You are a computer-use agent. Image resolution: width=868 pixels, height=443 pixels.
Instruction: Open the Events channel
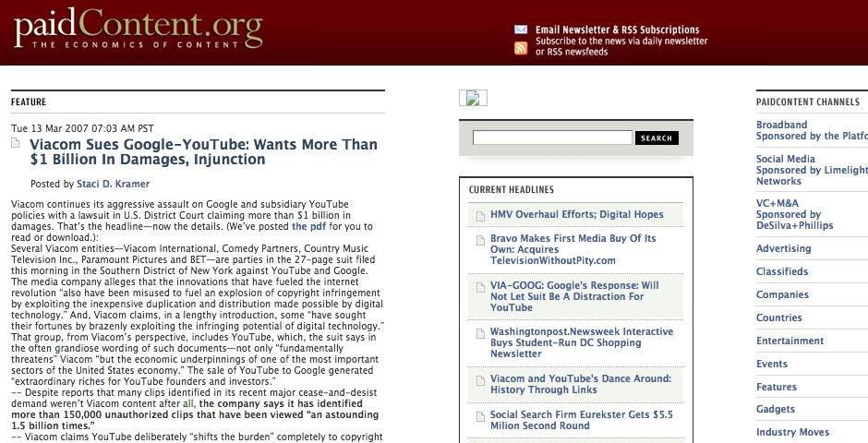point(772,364)
